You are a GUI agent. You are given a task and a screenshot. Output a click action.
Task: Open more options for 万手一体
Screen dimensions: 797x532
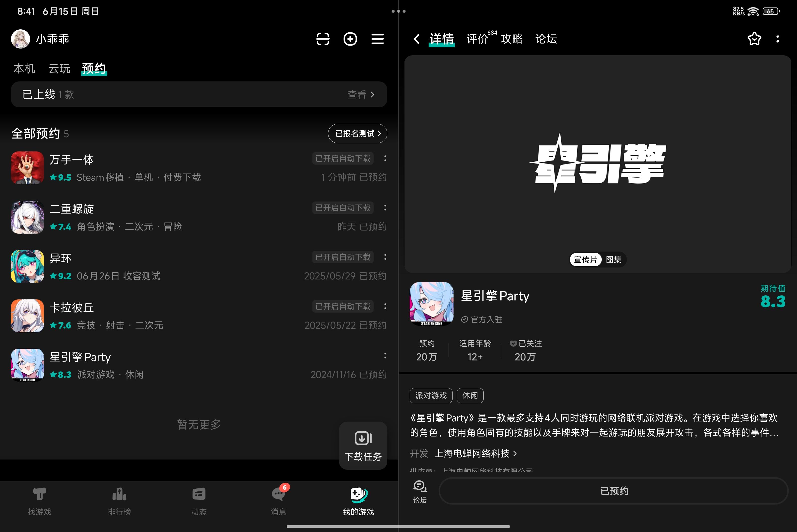click(x=385, y=158)
